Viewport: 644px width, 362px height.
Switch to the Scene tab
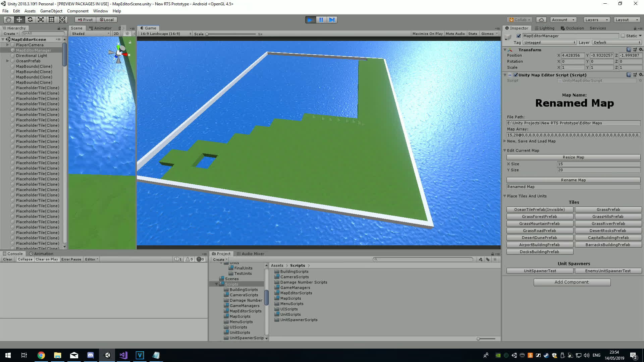pyautogui.click(x=76, y=28)
